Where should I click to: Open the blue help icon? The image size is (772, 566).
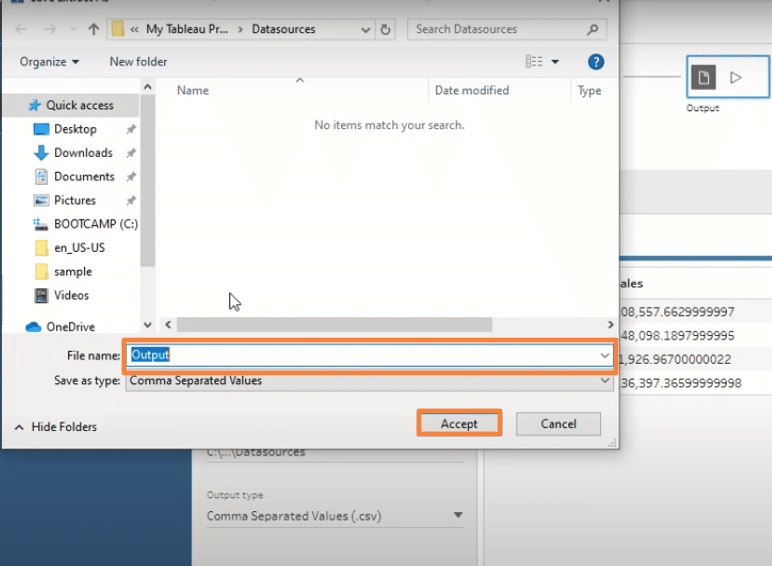tap(596, 62)
